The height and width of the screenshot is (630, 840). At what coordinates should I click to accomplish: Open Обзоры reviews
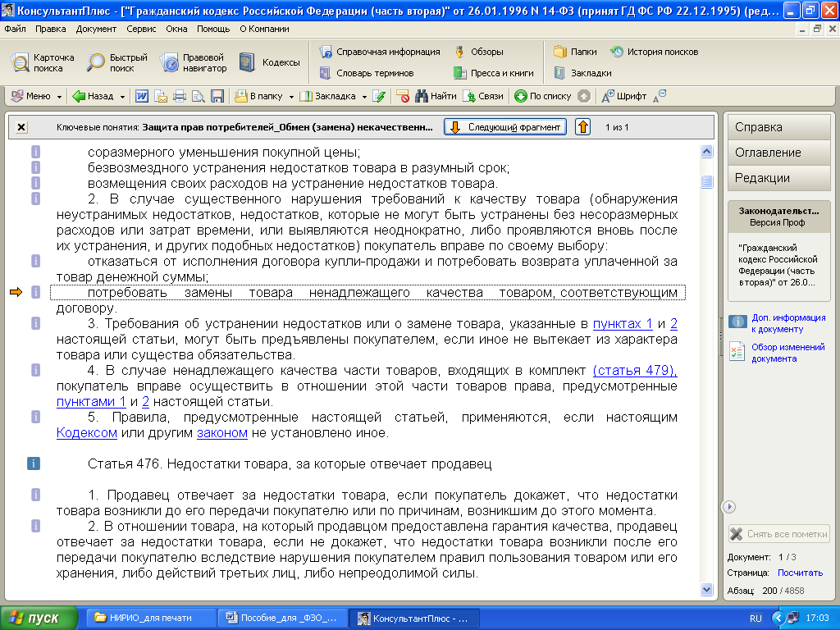(478, 52)
